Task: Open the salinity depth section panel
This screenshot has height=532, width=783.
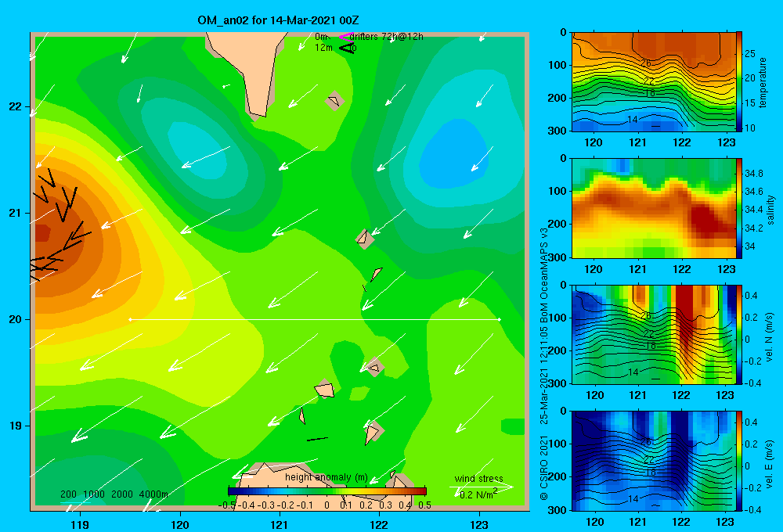Action: click(654, 208)
